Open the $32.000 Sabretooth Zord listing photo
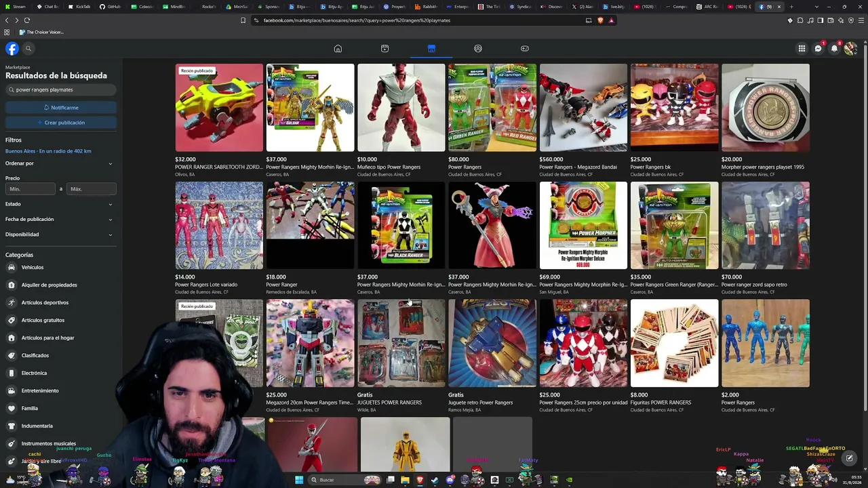Image resolution: width=868 pixels, height=488 pixels. (x=219, y=108)
